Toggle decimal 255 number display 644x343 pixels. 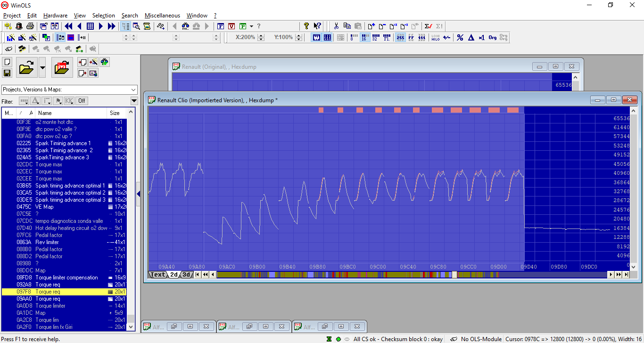click(x=400, y=38)
